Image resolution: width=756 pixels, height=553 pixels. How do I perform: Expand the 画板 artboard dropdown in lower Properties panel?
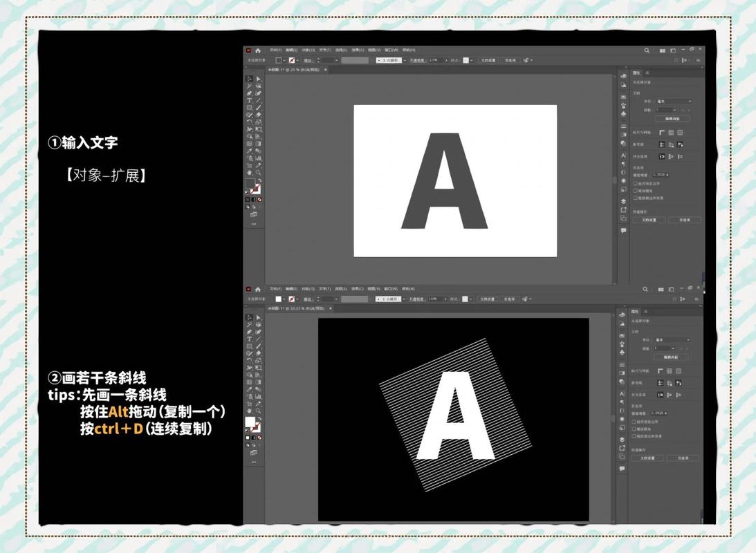665,348
